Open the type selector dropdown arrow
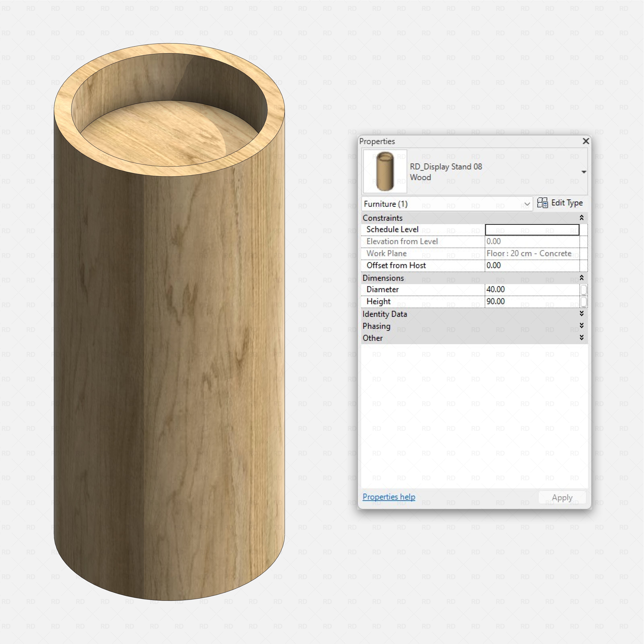Image resolution: width=644 pixels, height=644 pixels. (584, 172)
